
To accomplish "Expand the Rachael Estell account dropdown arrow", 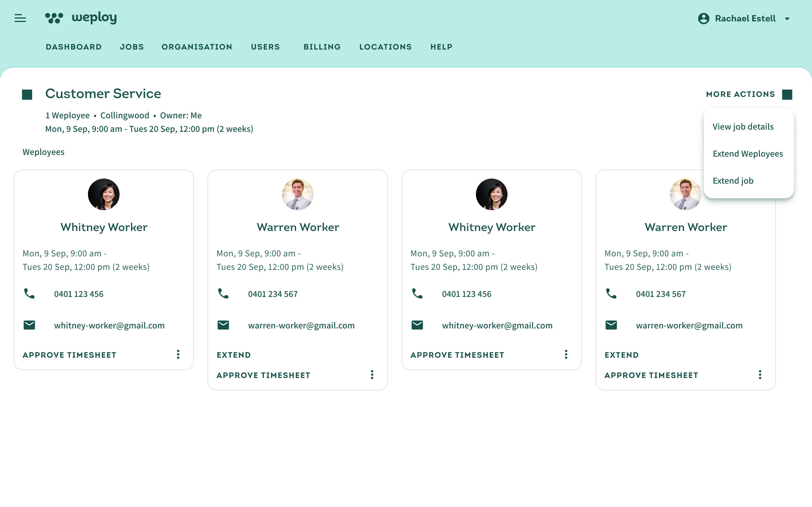I will [787, 19].
